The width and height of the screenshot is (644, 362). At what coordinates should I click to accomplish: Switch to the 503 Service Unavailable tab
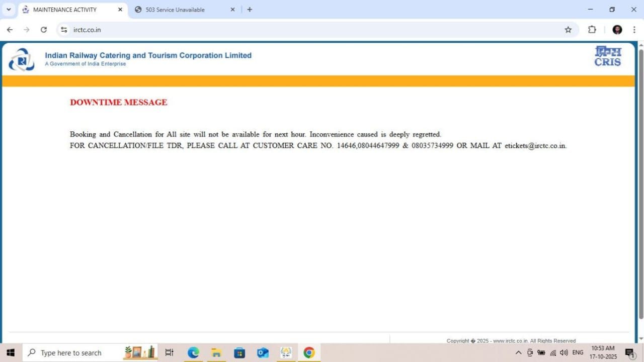185,10
